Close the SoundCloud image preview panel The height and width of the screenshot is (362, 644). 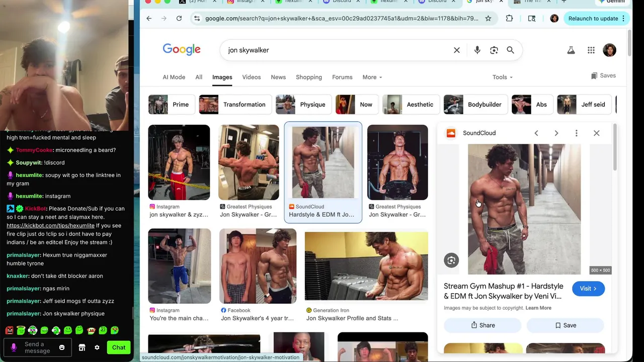click(597, 133)
